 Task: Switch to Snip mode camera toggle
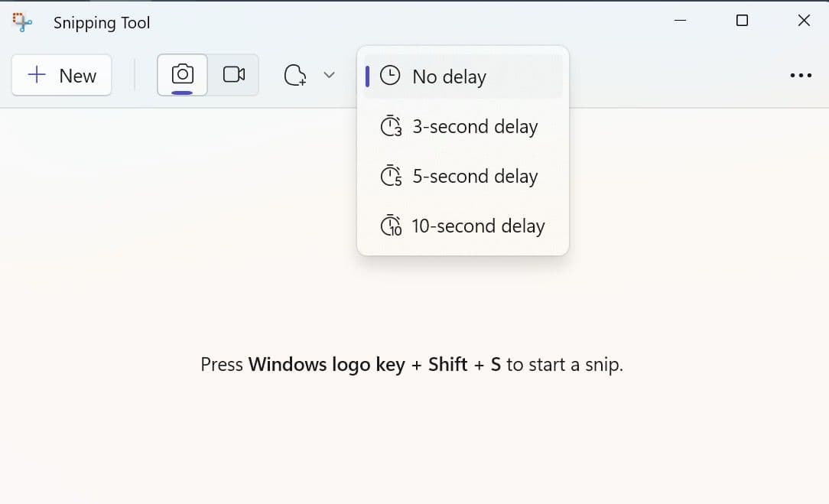[x=182, y=75]
